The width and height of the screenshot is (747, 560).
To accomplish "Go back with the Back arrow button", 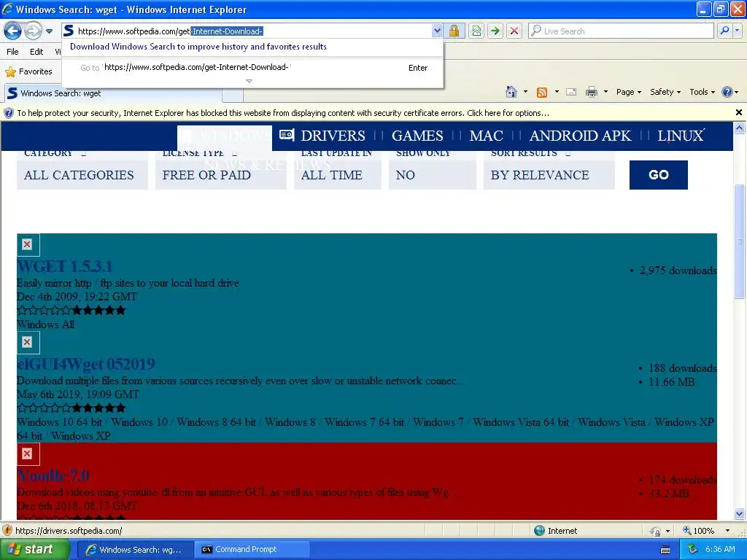I will coord(12,31).
